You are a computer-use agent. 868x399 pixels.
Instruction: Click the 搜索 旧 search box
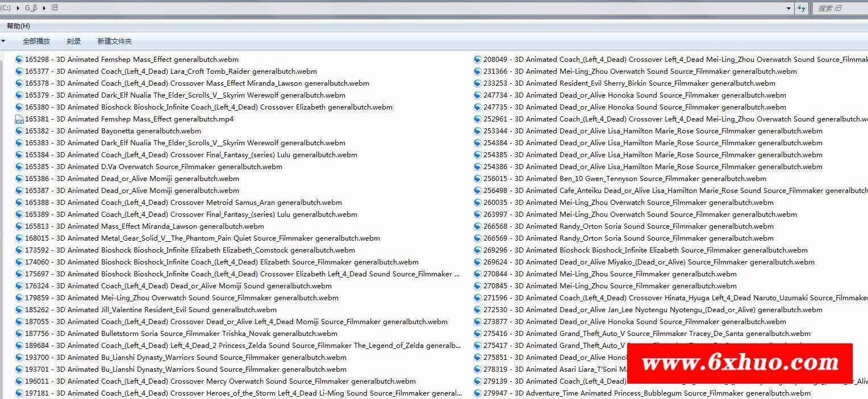[841, 8]
